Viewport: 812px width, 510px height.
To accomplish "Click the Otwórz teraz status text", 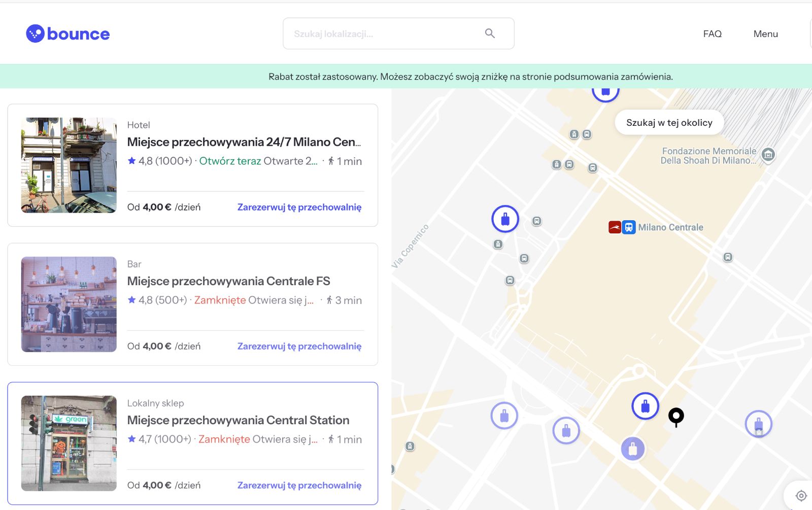I will pyautogui.click(x=230, y=161).
